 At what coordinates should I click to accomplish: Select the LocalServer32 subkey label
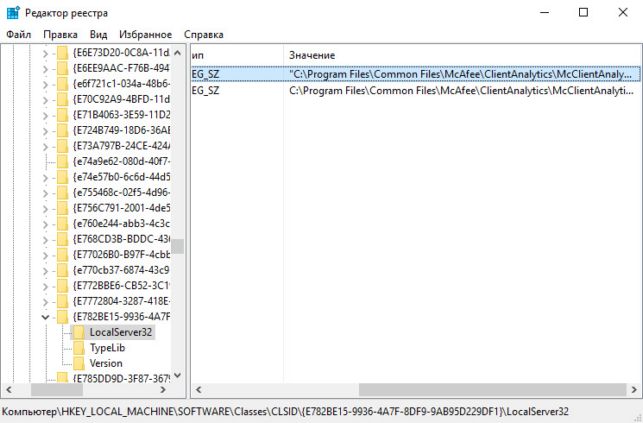(x=121, y=332)
